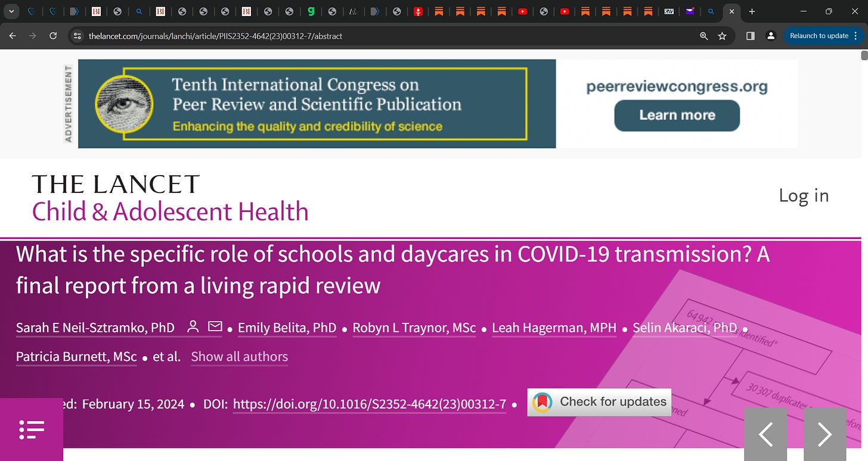Viewport: 868px width, 461px height.
Task: Open a new tab with the plus button
Action: (x=752, y=11)
